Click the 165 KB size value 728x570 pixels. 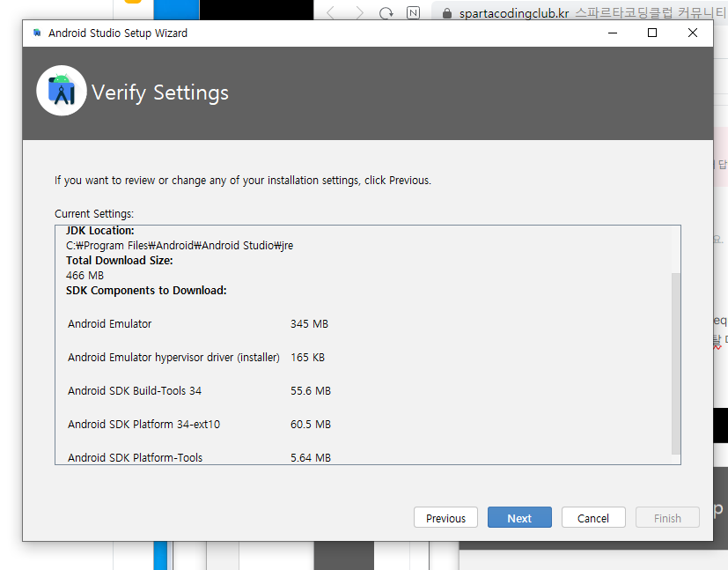pyautogui.click(x=307, y=357)
